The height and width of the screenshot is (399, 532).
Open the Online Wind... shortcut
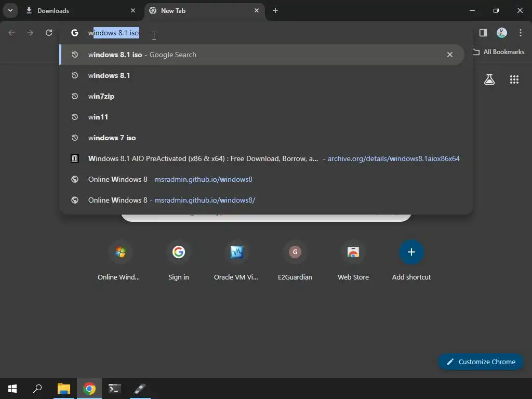pyautogui.click(x=120, y=261)
